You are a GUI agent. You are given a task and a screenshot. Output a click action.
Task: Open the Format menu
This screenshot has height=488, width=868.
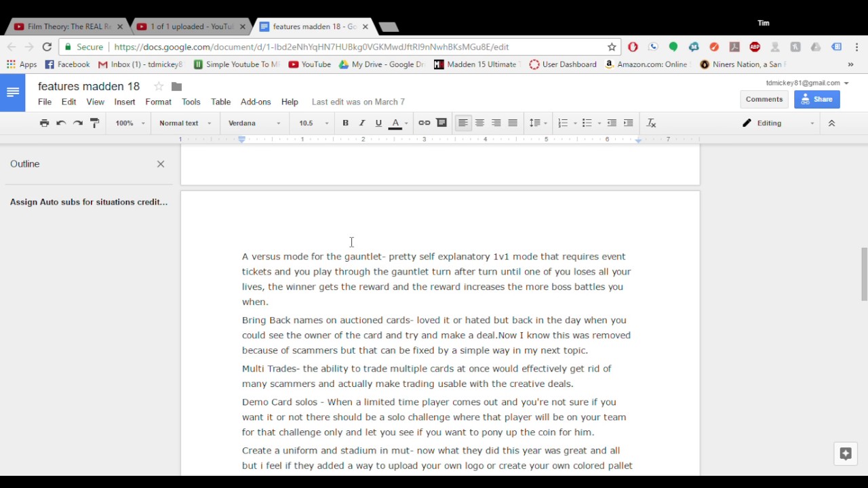159,102
